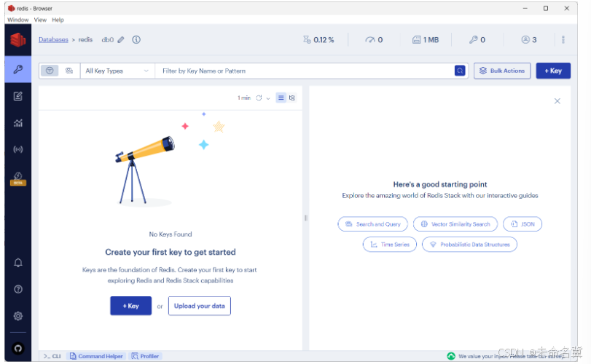Screen dimensions: 591x364
Task: Click the refresh keys icon
Action: coord(259,98)
